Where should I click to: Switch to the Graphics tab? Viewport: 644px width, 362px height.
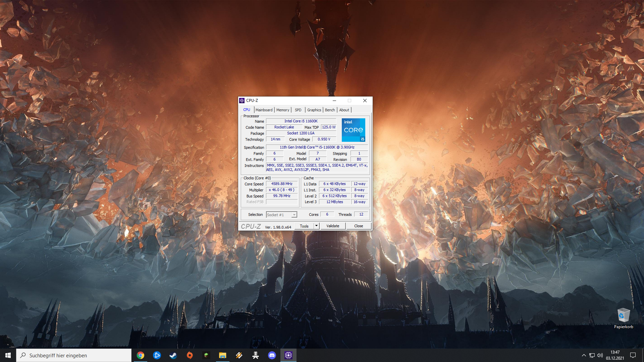coord(314,110)
